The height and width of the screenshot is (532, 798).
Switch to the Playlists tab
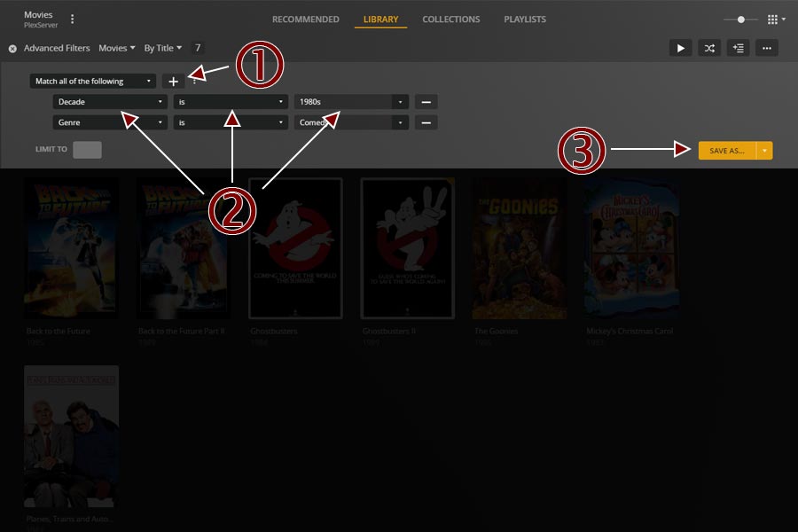click(x=525, y=20)
